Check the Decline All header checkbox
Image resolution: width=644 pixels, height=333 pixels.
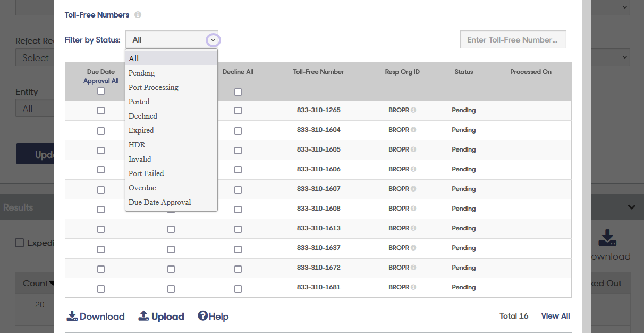pyautogui.click(x=238, y=91)
